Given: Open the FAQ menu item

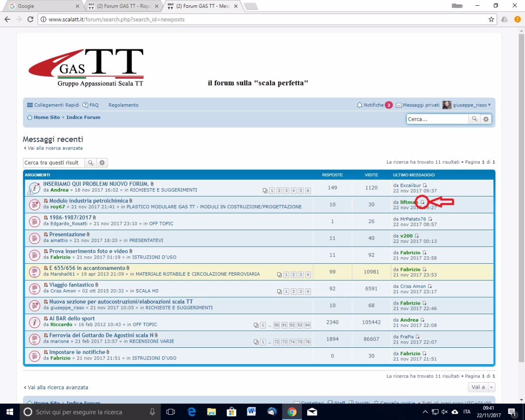Looking at the screenshot, I should [91, 105].
